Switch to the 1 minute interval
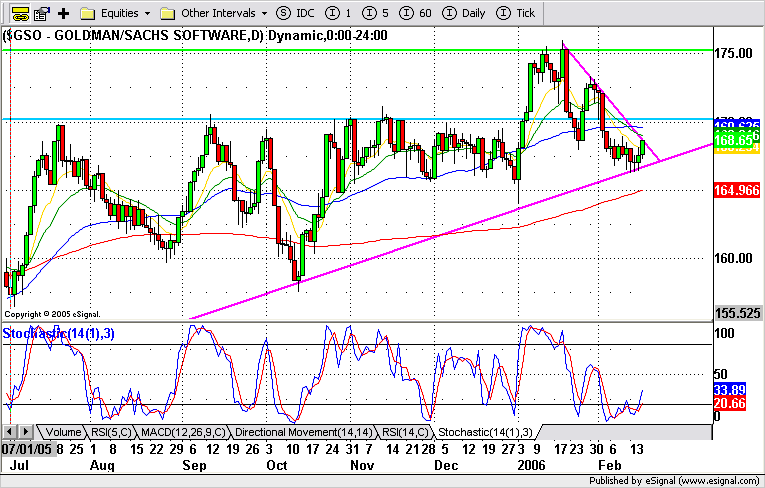Image resolution: width=765 pixels, height=488 pixels. click(338, 13)
